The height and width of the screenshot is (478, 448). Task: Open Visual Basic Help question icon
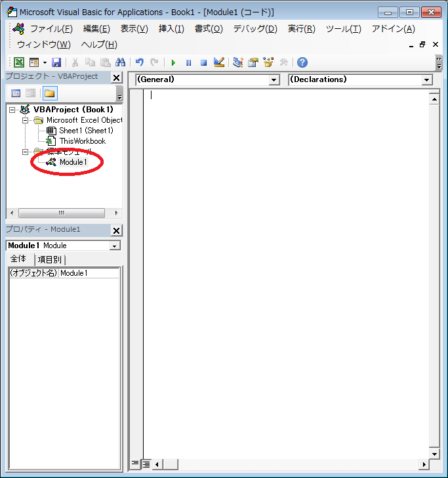pos(302,62)
